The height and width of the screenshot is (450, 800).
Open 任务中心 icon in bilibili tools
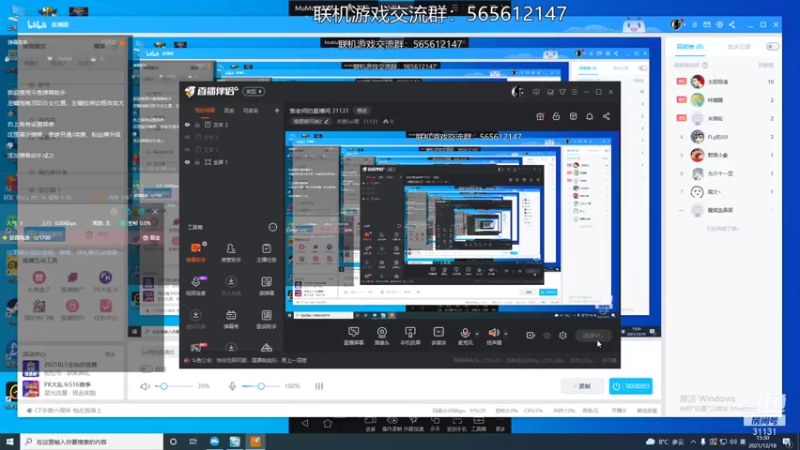[x=106, y=310]
